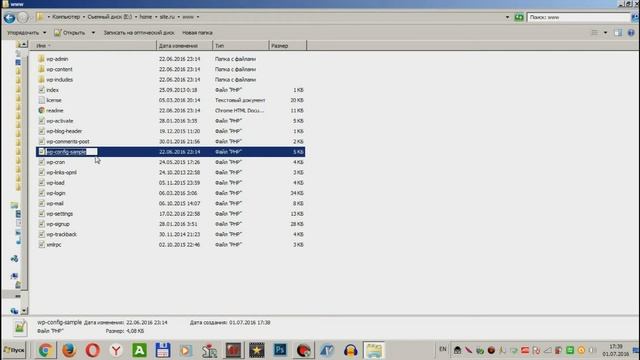Select the wp-mail file
The width and height of the screenshot is (640, 360).
click(170, 203)
